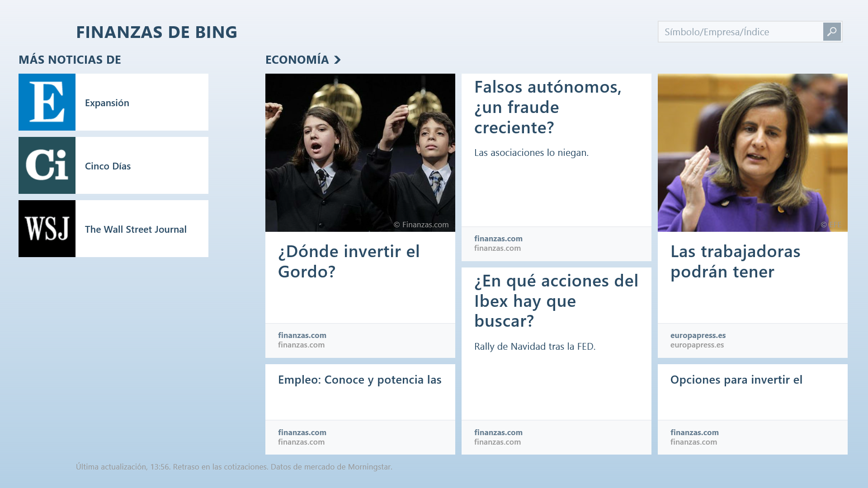The height and width of the screenshot is (488, 868).
Task: Expand Economía section chevron arrow
Action: point(337,60)
